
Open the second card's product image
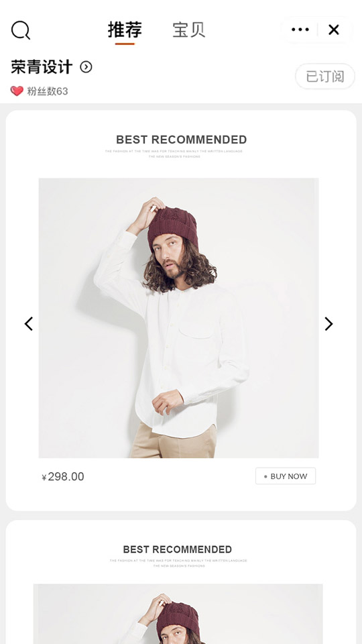[x=178, y=614]
